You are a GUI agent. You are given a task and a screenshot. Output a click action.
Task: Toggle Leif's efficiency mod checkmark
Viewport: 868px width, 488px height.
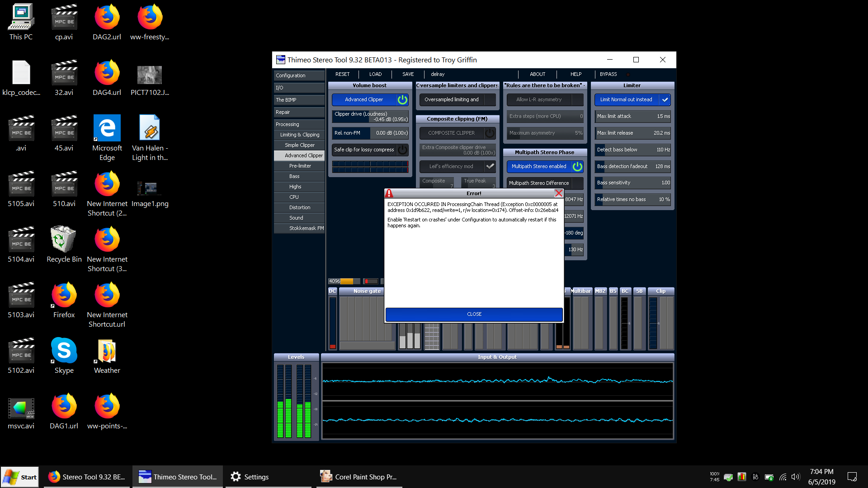(490, 166)
